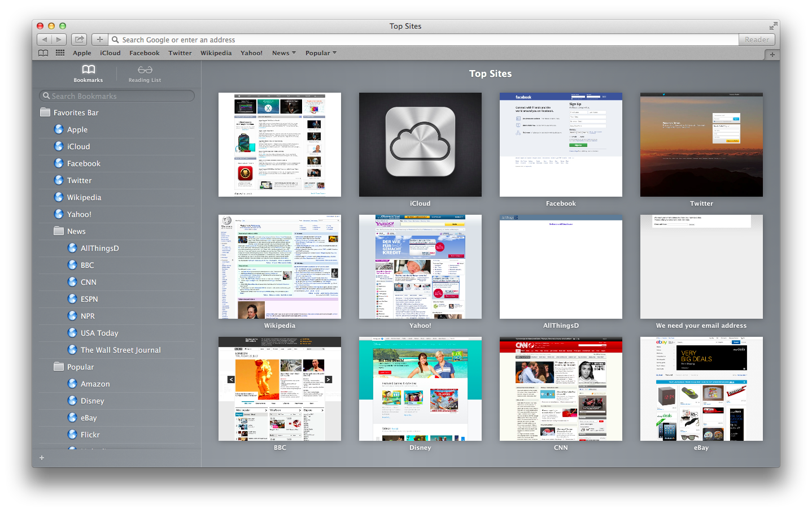Focus the Search Google or address field
This screenshot has width=812, height=512.
(x=424, y=40)
